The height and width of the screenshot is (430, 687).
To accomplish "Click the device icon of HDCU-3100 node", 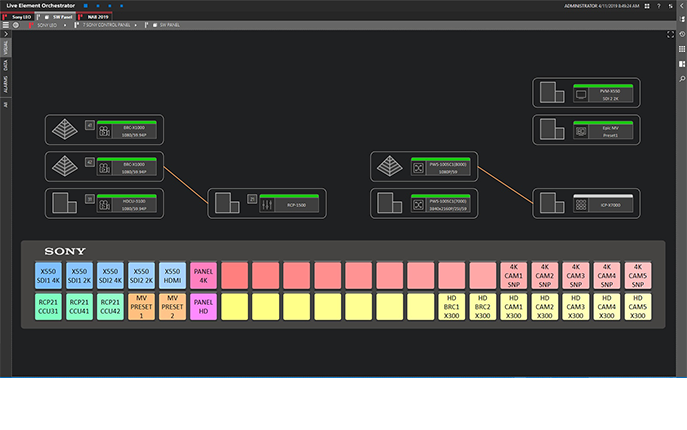I will pos(64,203).
